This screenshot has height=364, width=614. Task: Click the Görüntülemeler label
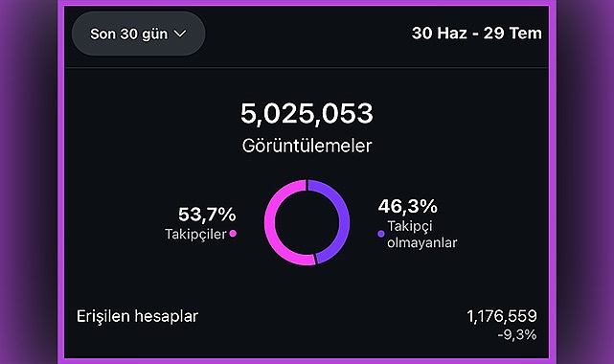[x=307, y=147]
